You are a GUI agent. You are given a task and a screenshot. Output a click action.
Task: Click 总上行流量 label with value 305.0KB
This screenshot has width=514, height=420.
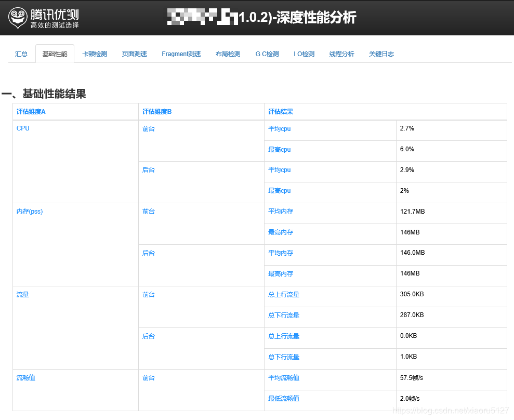[284, 295]
